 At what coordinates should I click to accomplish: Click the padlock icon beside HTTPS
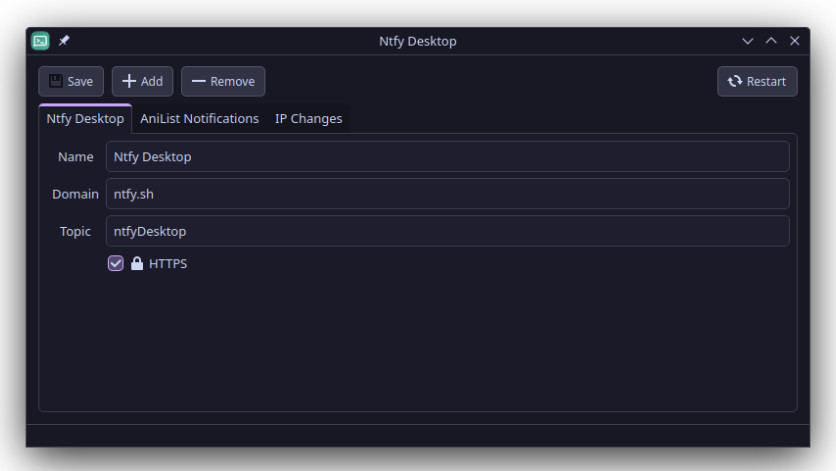pyautogui.click(x=137, y=264)
